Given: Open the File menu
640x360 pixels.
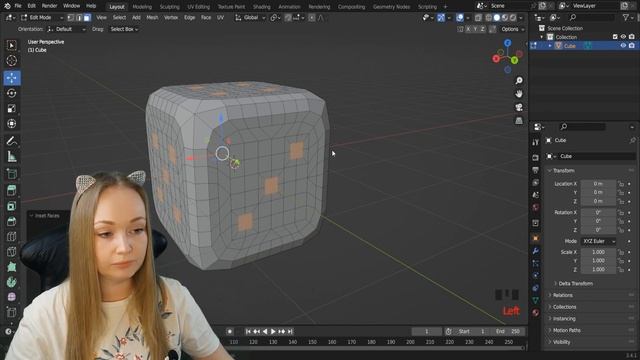Looking at the screenshot, I should (x=18, y=6).
